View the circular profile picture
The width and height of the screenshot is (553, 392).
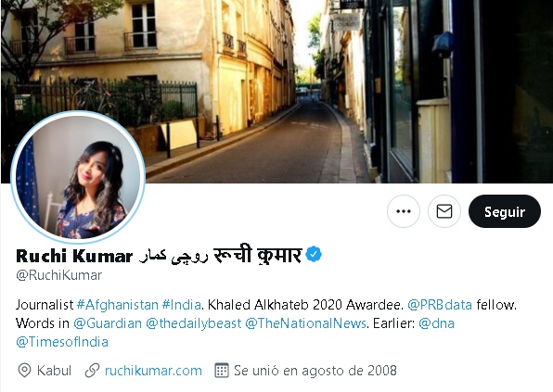78,177
